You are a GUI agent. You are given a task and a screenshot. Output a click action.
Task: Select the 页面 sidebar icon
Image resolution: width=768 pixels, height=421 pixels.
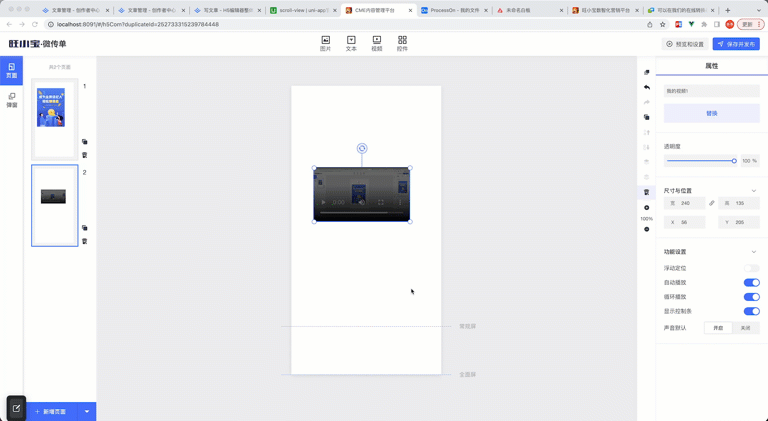click(11, 70)
